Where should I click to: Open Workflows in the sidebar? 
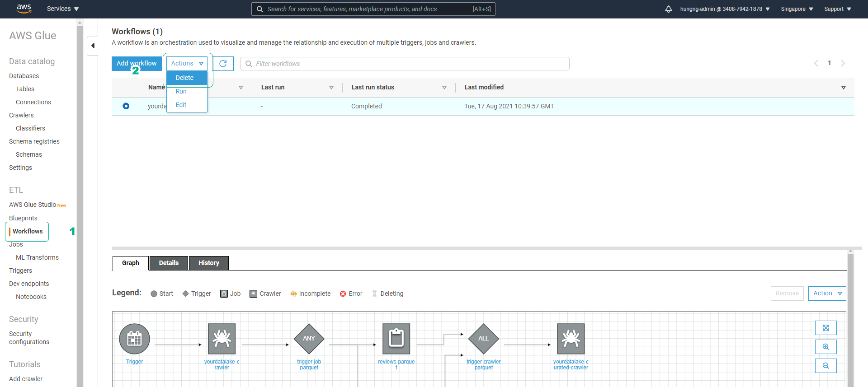click(28, 231)
